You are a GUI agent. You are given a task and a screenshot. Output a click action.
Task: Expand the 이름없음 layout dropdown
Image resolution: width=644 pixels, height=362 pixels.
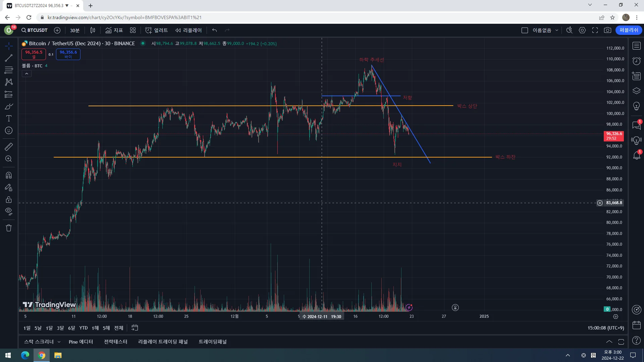pyautogui.click(x=557, y=30)
